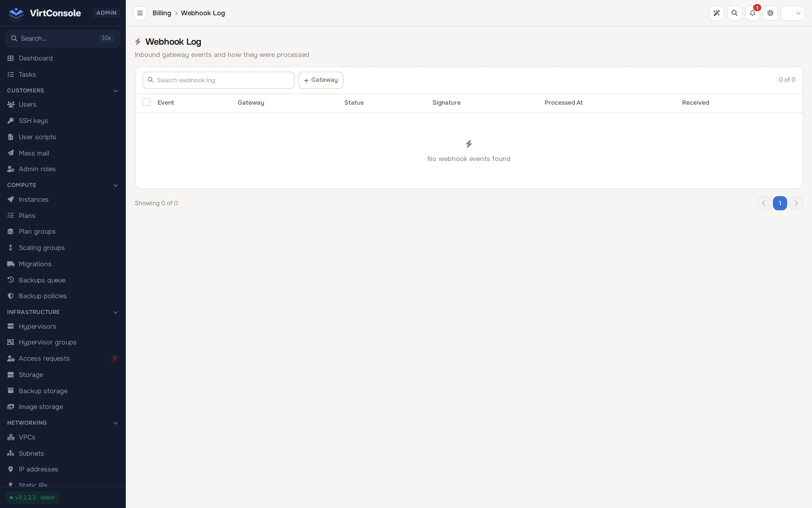The width and height of the screenshot is (812, 508).
Task: Open the user account dropdown in header
Action: 792,13
